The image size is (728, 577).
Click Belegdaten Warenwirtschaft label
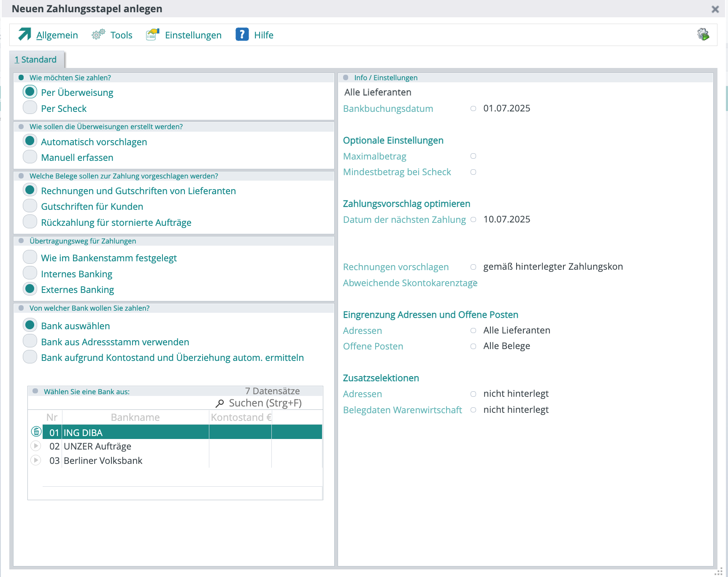coord(403,410)
